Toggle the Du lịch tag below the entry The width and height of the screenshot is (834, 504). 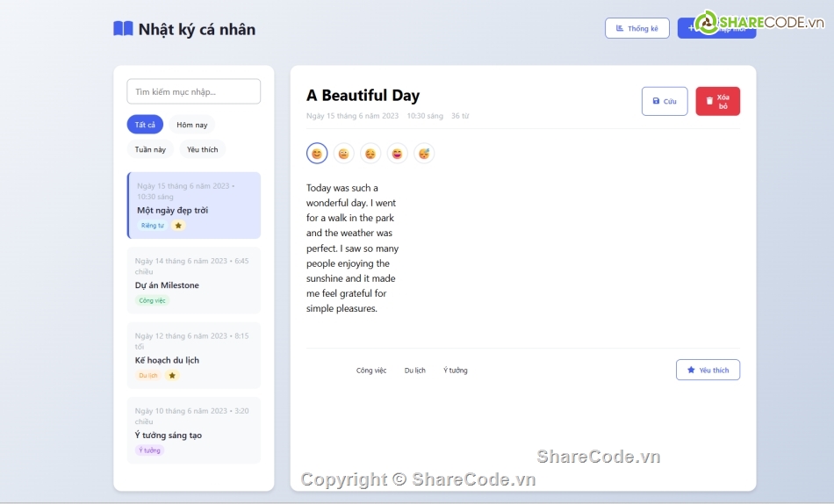click(x=415, y=371)
